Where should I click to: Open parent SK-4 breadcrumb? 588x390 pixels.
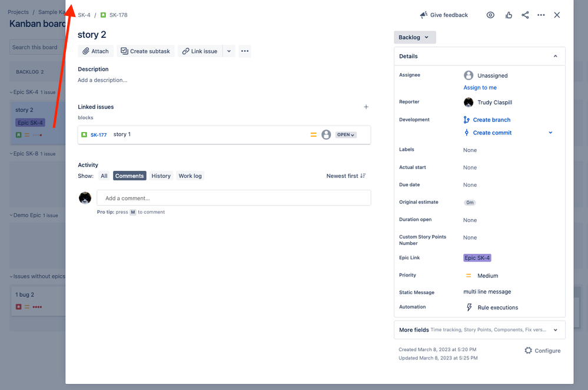pos(84,15)
